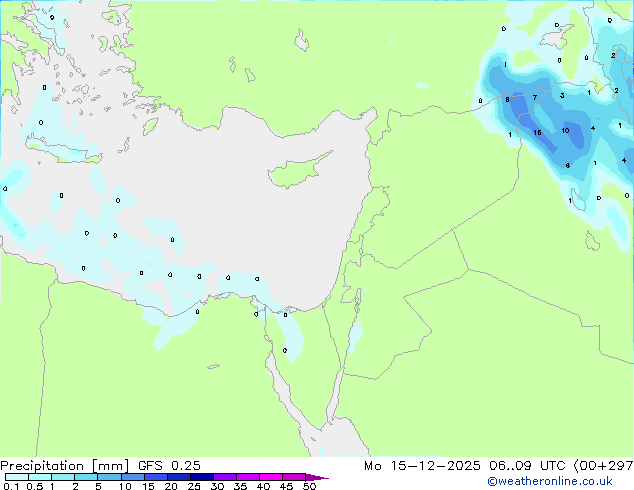Pick the legend swatch between 5 and 10
The width and height of the screenshot is (634, 490).
(x=109, y=477)
